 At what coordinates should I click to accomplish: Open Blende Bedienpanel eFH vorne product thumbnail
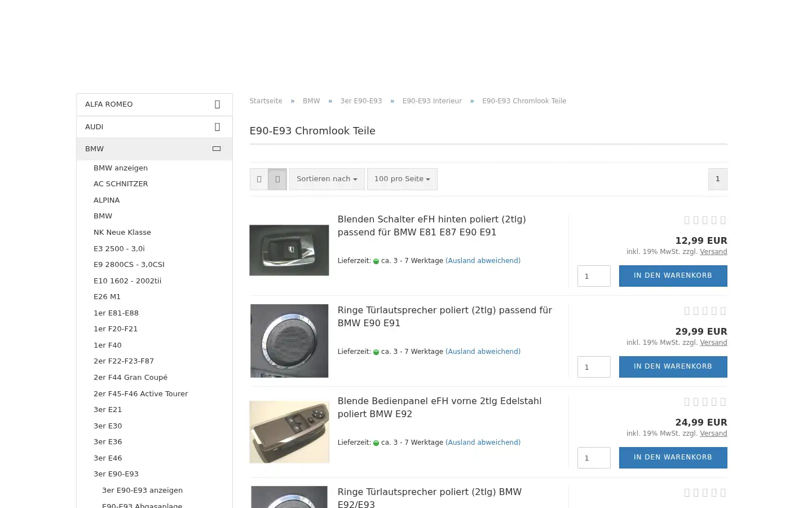(289, 432)
